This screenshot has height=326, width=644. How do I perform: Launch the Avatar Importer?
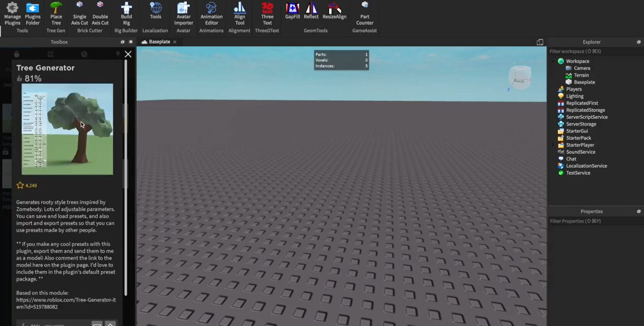pos(184,14)
